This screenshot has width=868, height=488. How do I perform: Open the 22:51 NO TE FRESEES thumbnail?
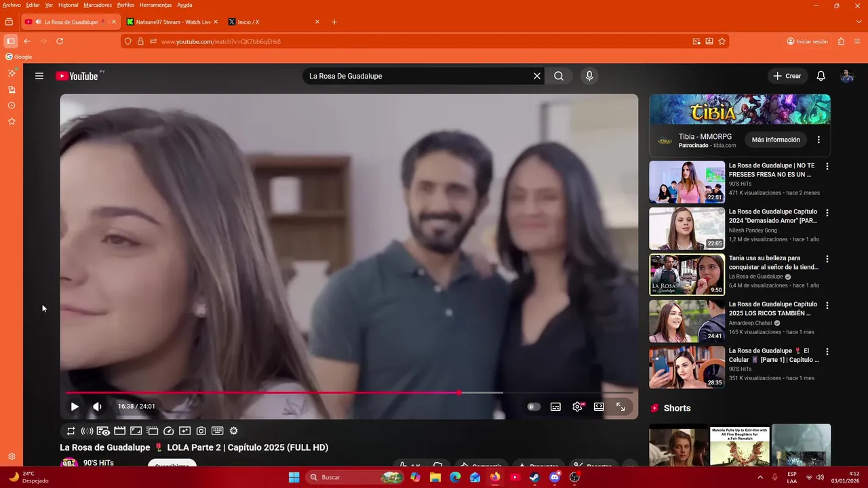coord(687,182)
